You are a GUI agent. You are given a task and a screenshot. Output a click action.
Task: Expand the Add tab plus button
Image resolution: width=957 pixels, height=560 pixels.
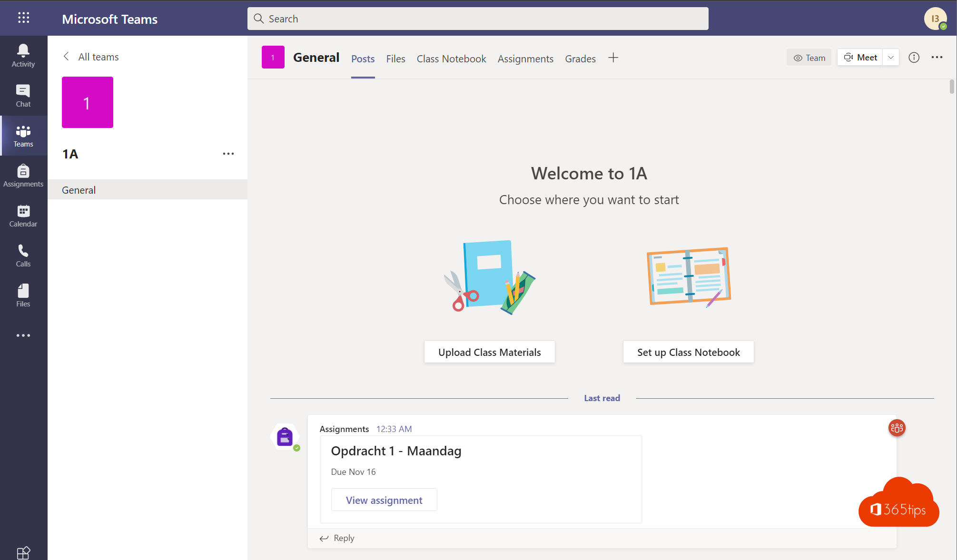613,58
